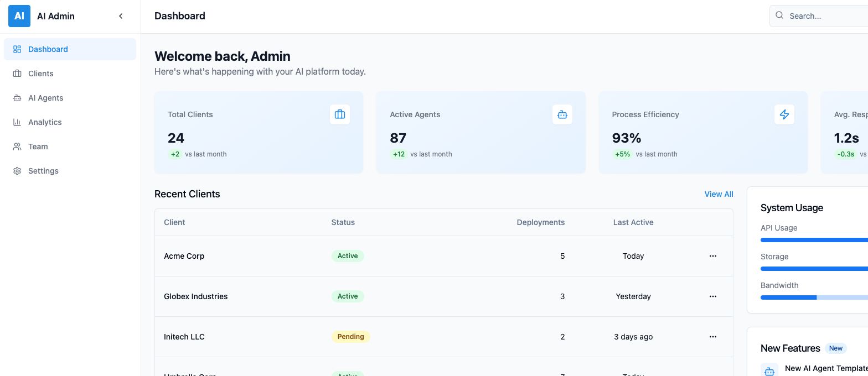This screenshot has width=868, height=376.
Task: Click the Bandwidth progress bar
Action: [x=814, y=297]
